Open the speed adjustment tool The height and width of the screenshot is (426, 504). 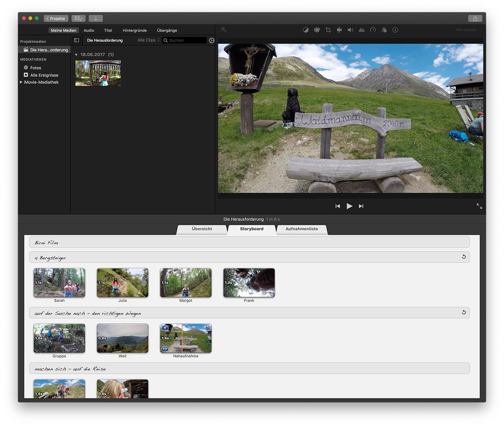[x=373, y=30]
